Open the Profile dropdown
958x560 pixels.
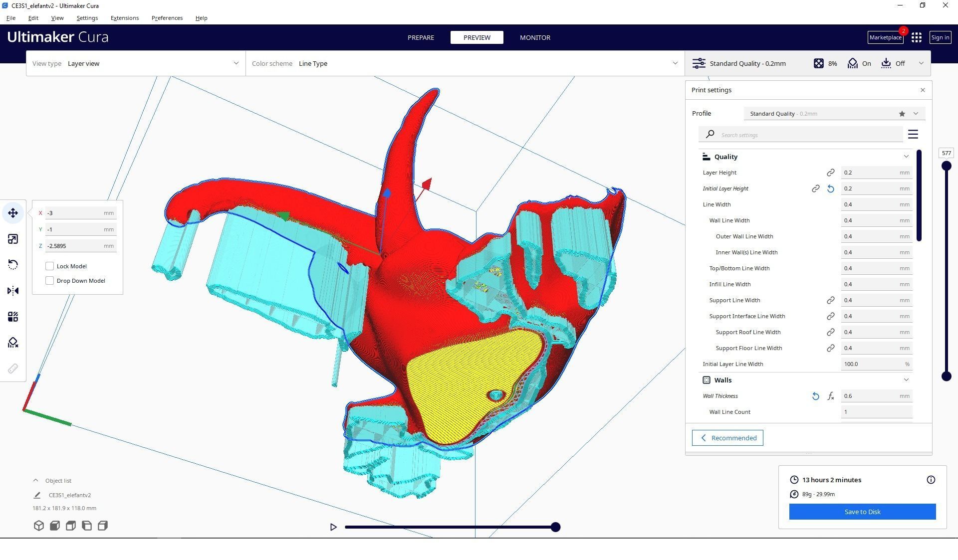coord(834,114)
